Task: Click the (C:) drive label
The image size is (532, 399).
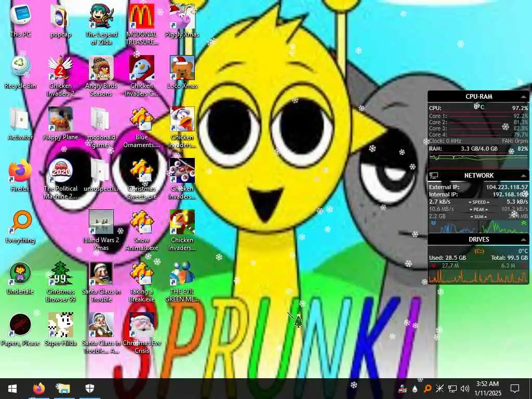Action: click(x=478, y=251)
